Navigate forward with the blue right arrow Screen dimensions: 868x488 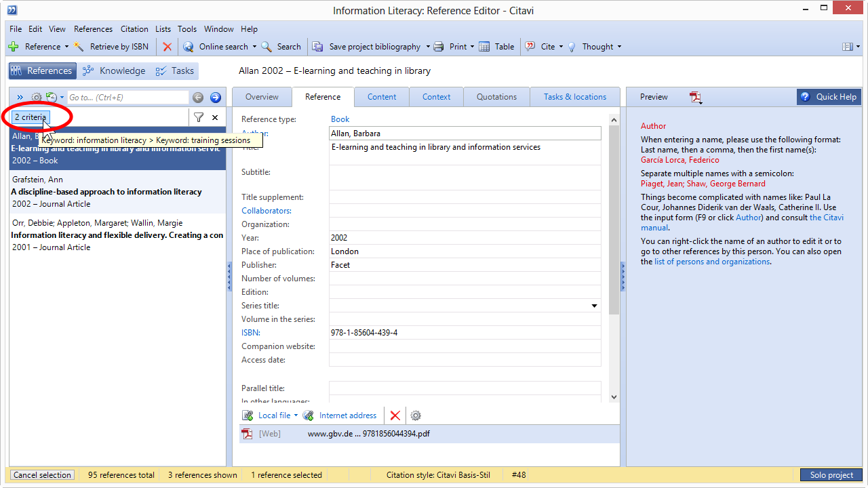[x=216, y=98]
